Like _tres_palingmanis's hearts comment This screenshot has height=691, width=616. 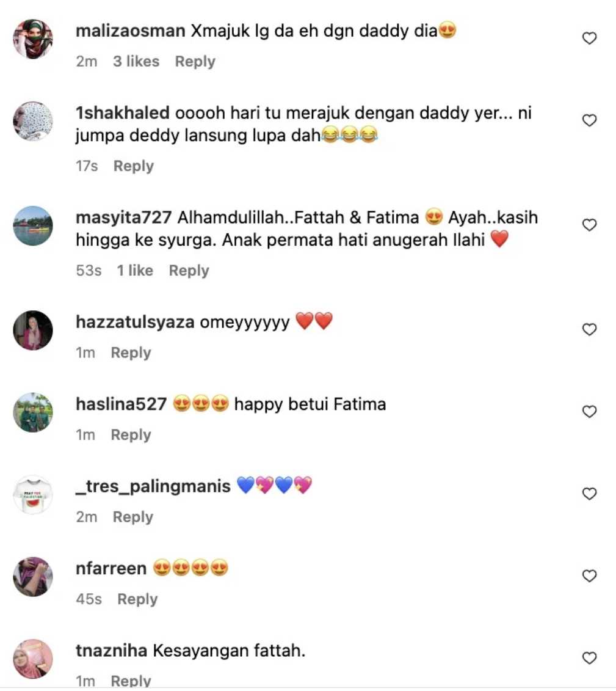click(589, 494)
